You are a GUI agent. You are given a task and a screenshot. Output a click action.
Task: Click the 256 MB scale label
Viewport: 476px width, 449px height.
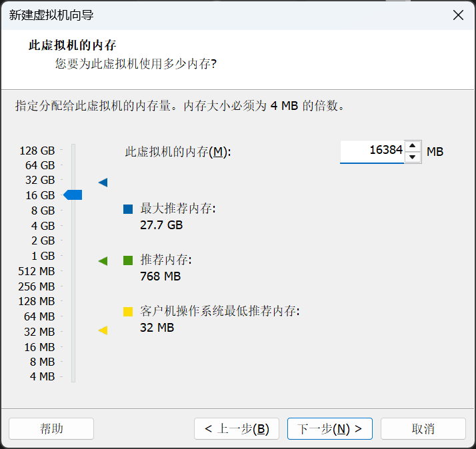tap(37, 286)
